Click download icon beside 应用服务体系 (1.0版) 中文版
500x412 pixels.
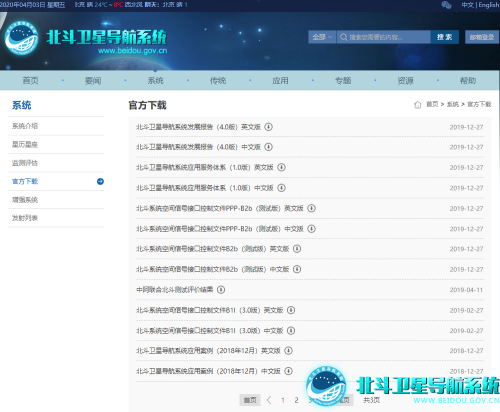(x=282, y=188)
